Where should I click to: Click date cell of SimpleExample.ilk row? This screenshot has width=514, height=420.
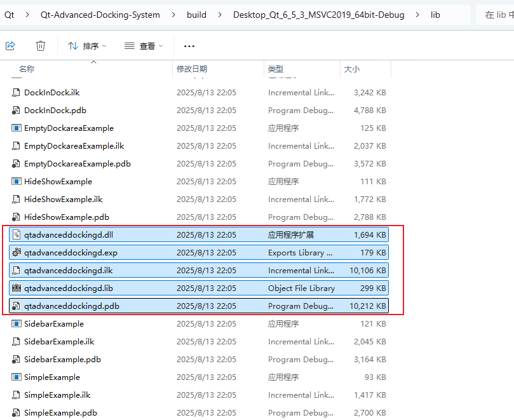point(206,395)
